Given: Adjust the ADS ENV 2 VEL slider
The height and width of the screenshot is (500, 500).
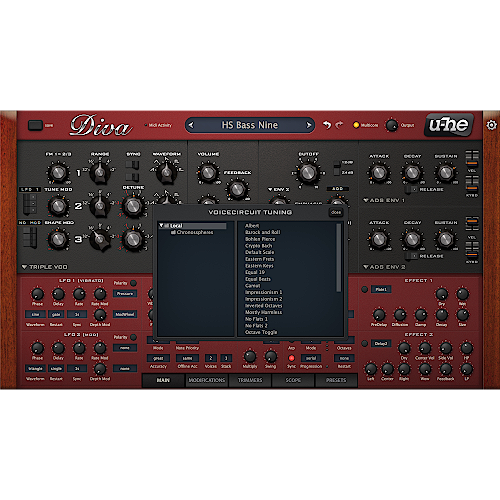Looking at the screenshot, I should pos(472,224).
